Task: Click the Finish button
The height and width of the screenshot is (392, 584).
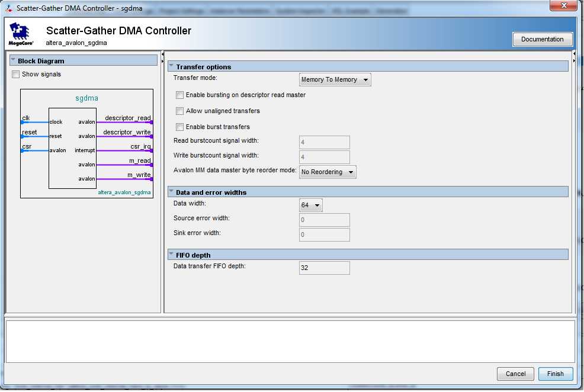Action: (x=556, y=374)
